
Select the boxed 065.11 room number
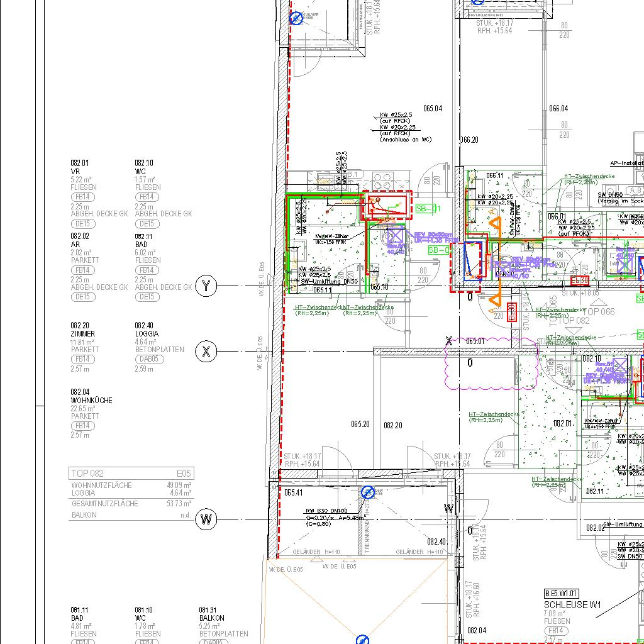pyautogui.click(x=321, y=290)
